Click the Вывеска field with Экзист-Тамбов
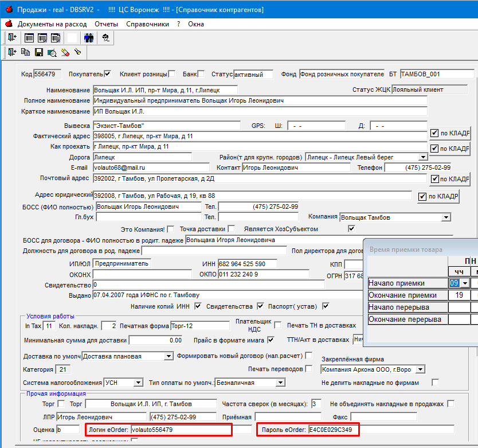Image resolution: width=478 pixels, height=448 pixels. tap(167, 126)
